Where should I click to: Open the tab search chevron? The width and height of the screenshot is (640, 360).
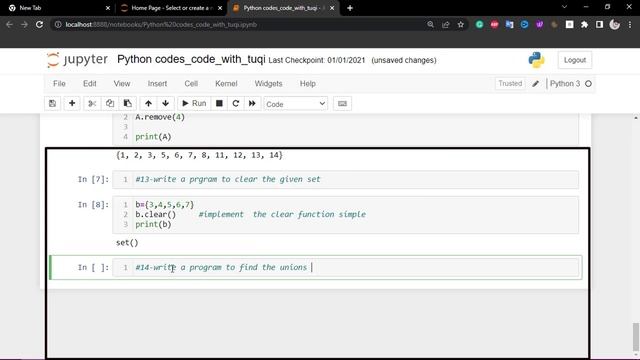pos(564,7)
